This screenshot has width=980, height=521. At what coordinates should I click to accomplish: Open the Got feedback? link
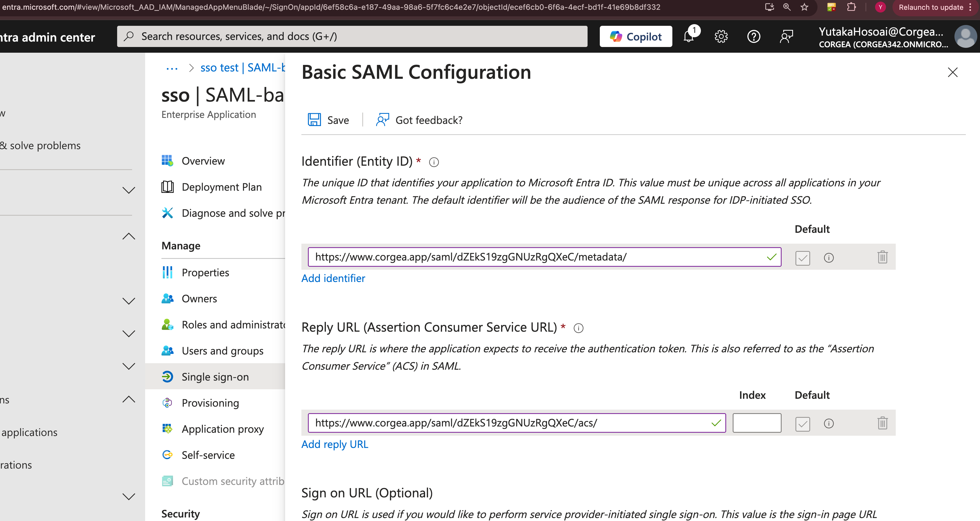pos(419,120)
